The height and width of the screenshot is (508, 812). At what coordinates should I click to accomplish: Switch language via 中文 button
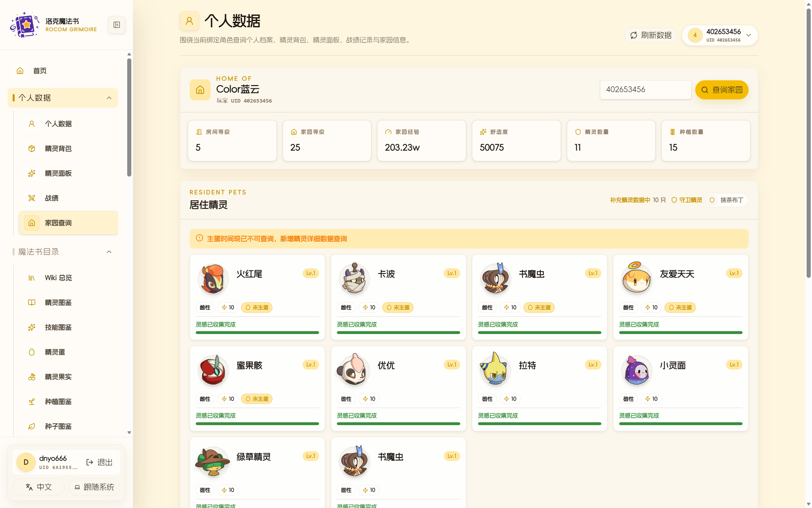[x=39, y=487]
